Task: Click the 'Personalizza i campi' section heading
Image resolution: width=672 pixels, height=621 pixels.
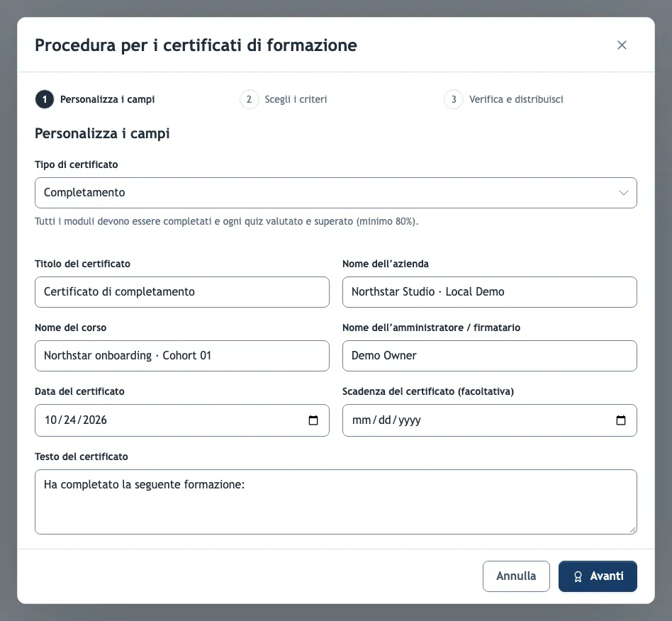Action: pos(102,133)
